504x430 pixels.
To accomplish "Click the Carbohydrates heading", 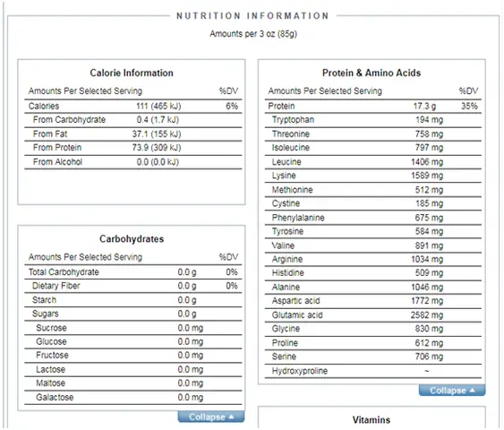I will (132, 238).
